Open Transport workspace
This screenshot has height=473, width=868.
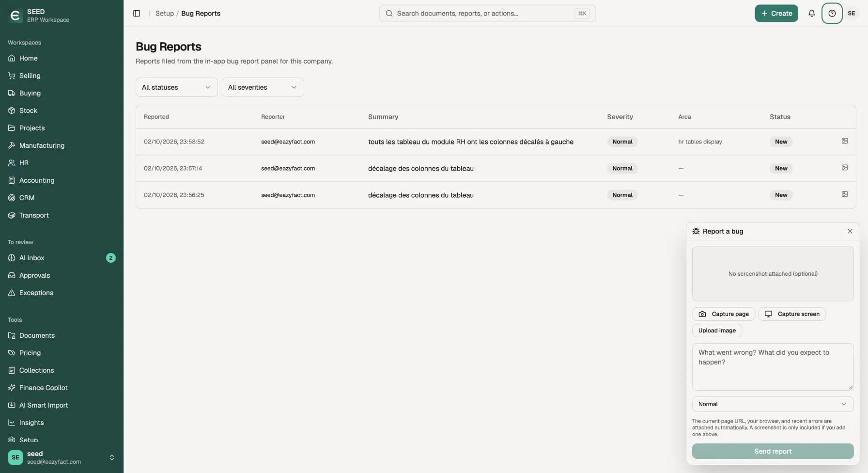(x=62, y=215)
